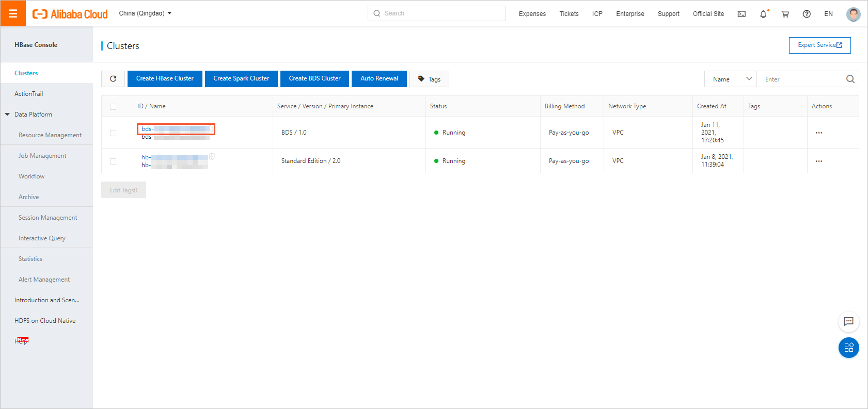Check the Standard Edition cluster checkbox
This screenshot has width=868, height=409.
pos(113,161)
